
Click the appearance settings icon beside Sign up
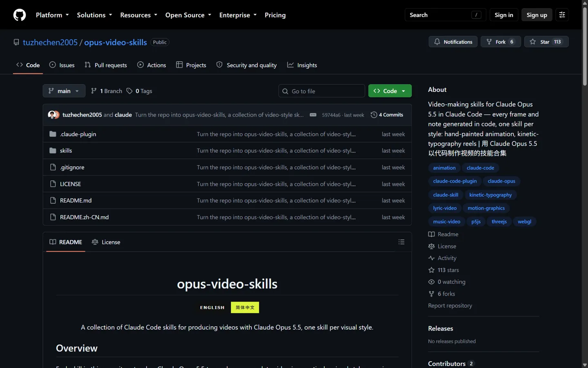click(x=562, y=15)
